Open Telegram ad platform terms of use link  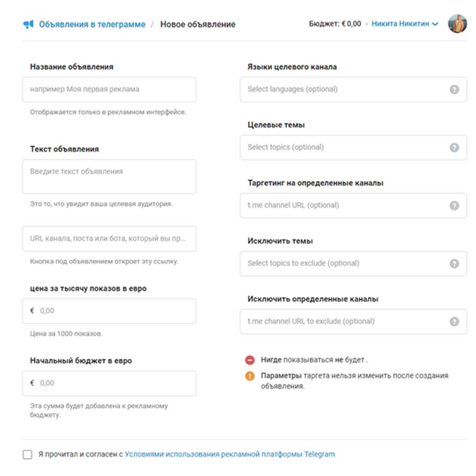230,454
